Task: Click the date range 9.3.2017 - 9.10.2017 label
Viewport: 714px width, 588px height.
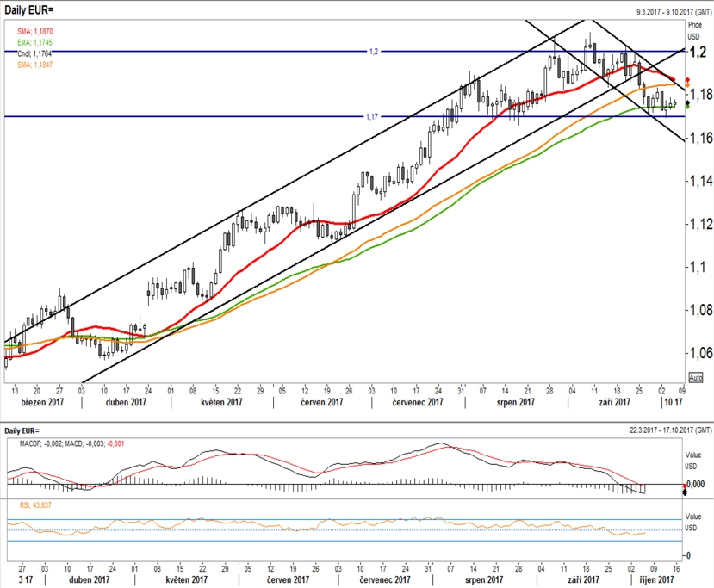Action: pyautogui.click(x=674, y=12)
